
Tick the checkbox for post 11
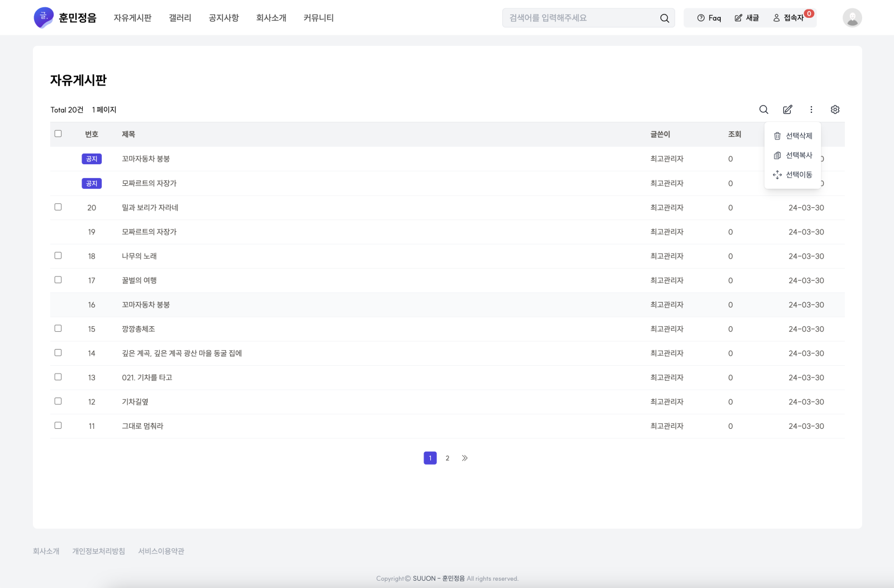point(58,426)
